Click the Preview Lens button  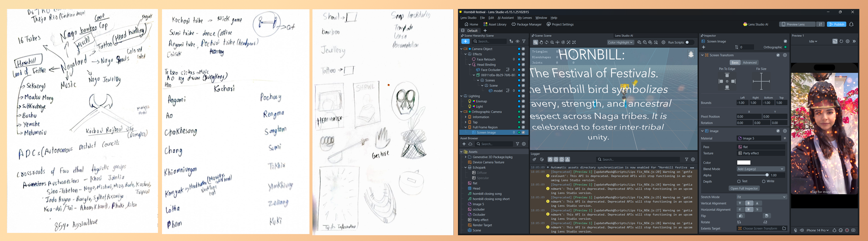(797, 24)
